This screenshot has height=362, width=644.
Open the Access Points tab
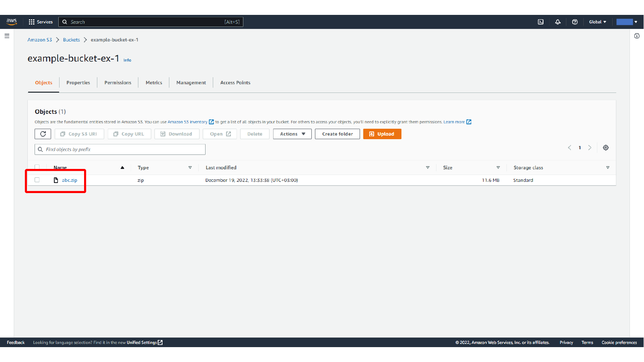click(235, 83)
